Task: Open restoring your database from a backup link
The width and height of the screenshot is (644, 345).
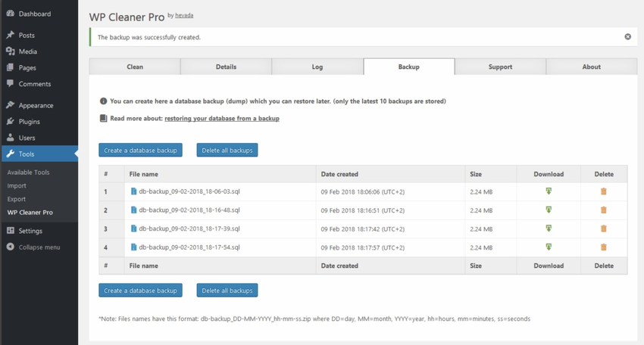Action: 222,118
